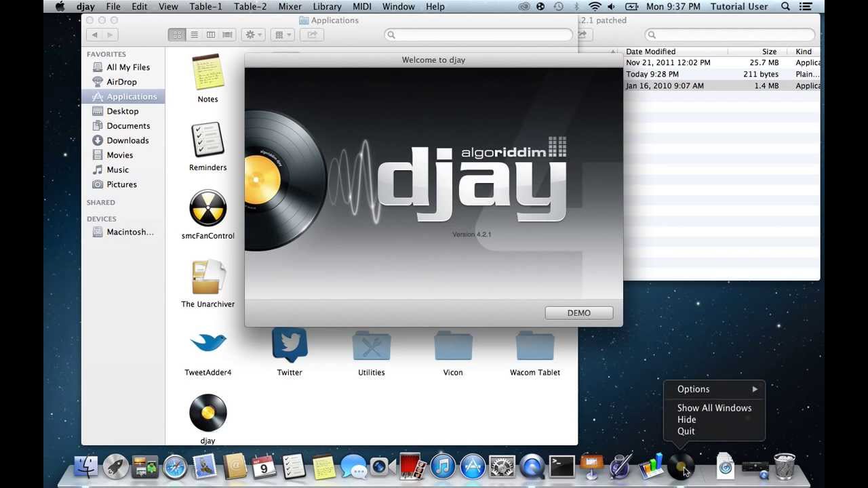Select the row dated Today 9:28 PM
The width and height of the screenshot is (868, 488).
point(722,74)
